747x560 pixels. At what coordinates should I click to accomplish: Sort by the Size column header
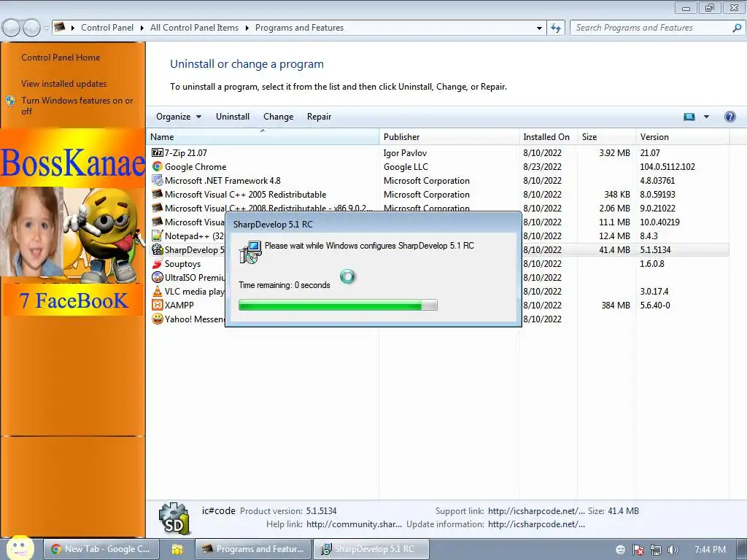coord(606,136)
